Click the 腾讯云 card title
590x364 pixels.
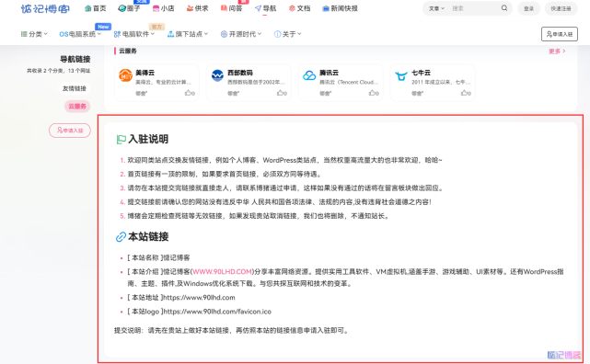(x=329, y=73)
